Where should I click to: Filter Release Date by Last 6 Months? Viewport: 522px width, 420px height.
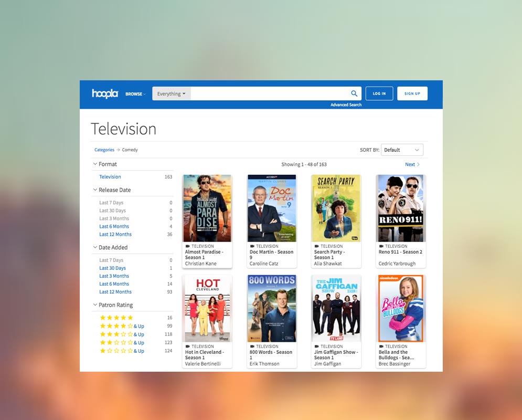[x=114, y=226]
